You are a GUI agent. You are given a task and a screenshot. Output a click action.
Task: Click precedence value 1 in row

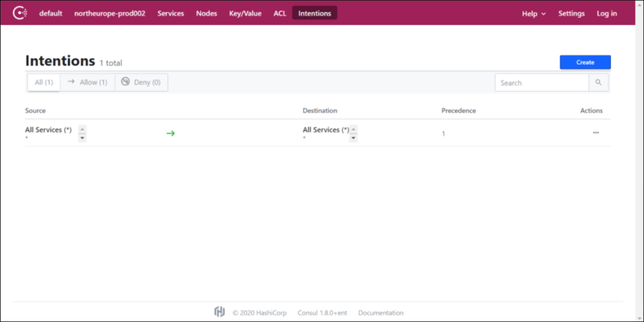(x=444, y=134)
